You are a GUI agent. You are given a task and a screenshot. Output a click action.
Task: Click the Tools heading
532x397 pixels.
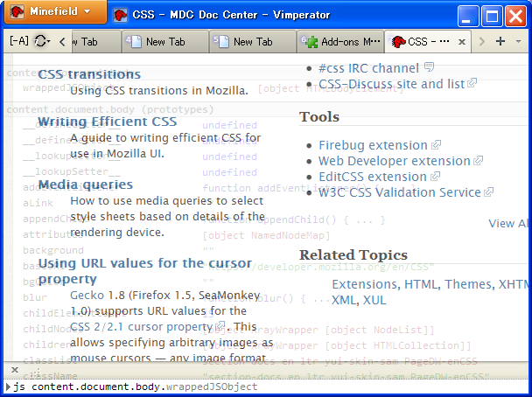[x=318, y=116]
